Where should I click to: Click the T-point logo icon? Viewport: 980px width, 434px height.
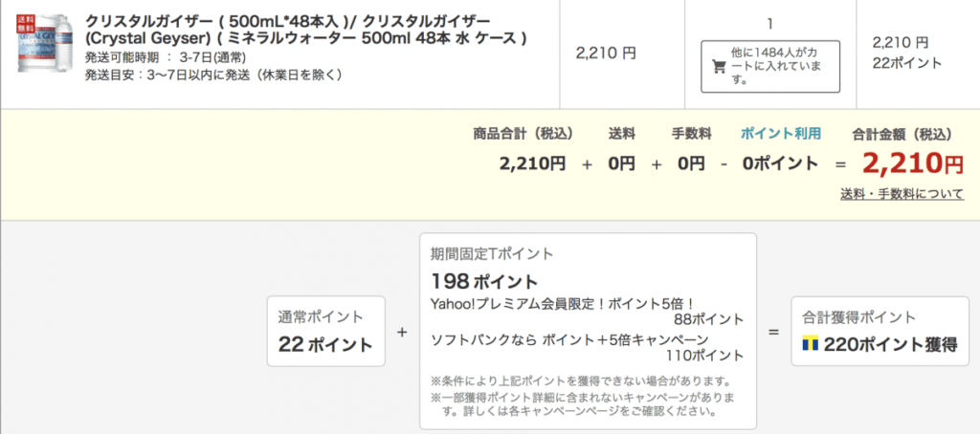pyautogui.click(x=810, y=344)
